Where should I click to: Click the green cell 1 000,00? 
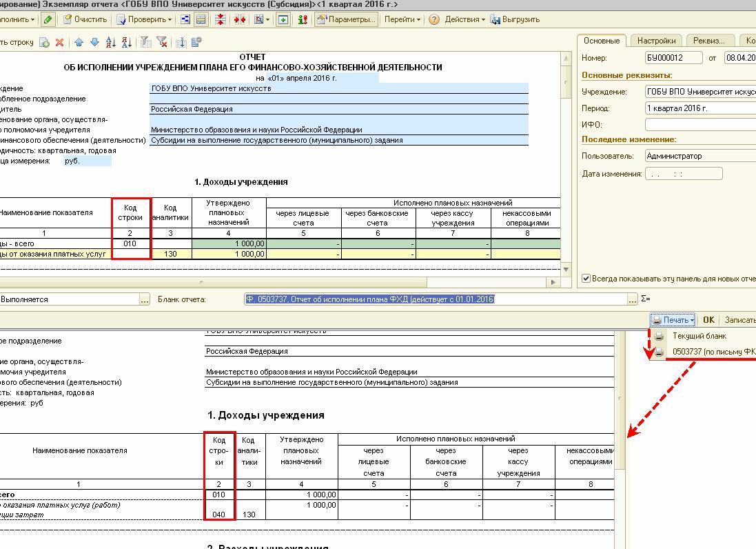pyautogui.click(x=229, y=243)
